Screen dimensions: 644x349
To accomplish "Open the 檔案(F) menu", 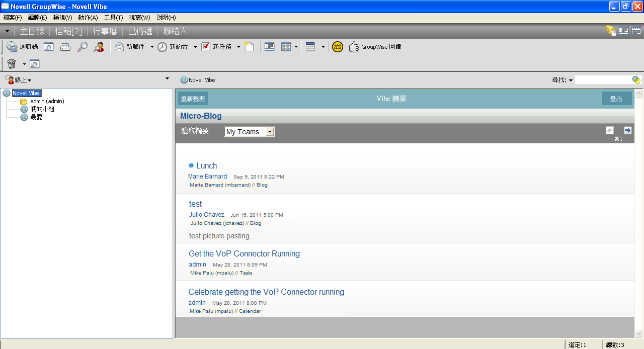I will pyautogui.click(x=13, y=18).
